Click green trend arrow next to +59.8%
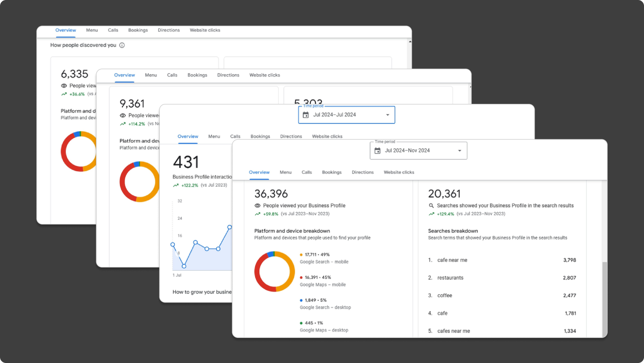This screenshot has width=644, height=363. [258, 214]
